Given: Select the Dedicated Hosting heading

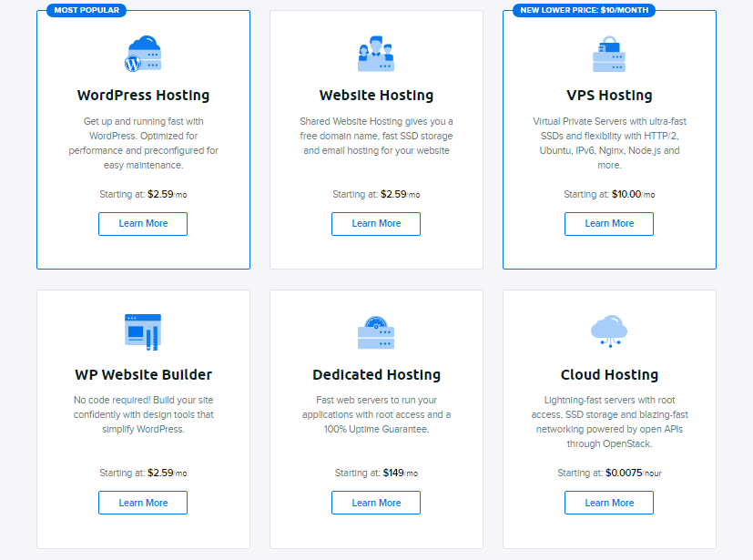Looking at the screenshot, I should click(376, 374).
